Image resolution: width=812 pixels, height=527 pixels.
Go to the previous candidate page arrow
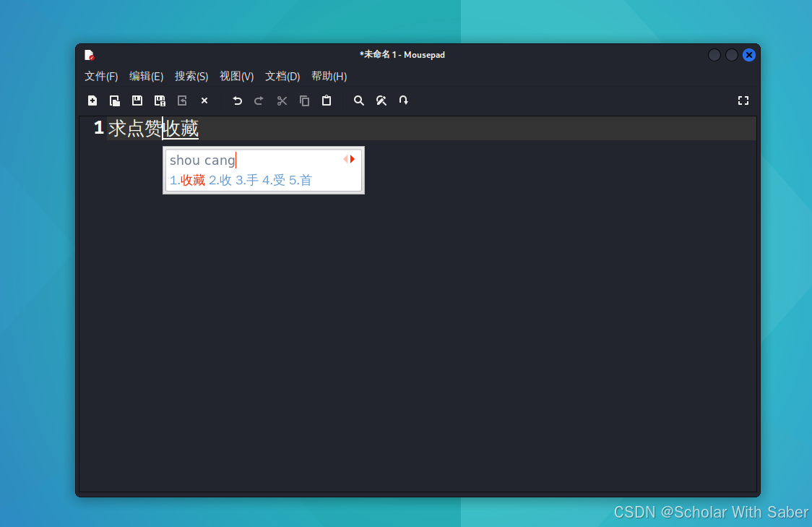pos(345,159)
